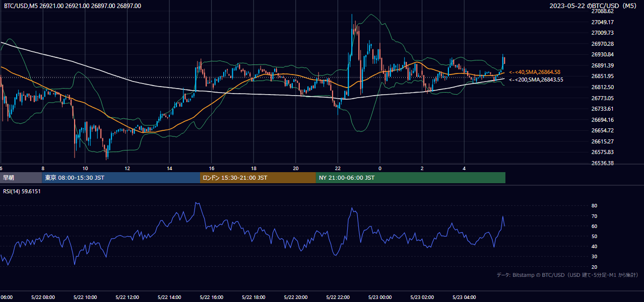
Task: Select the 東京 08:00-15:30 JST session bar
Action: [x=121, y=178]
